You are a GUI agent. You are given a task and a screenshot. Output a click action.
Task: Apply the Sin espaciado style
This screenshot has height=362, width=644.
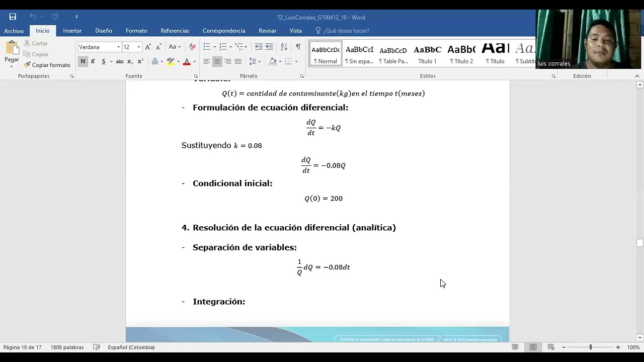pos(359,54)
